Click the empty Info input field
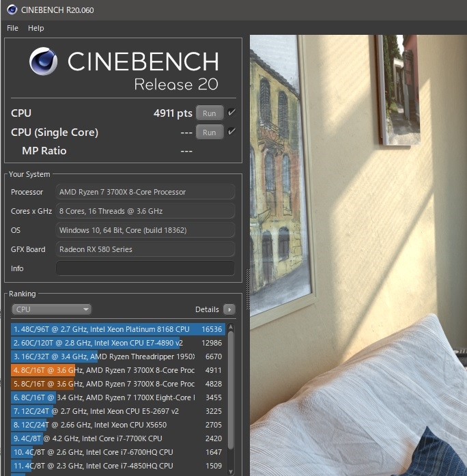The image size is (467, 476). (x=145, y=268)
